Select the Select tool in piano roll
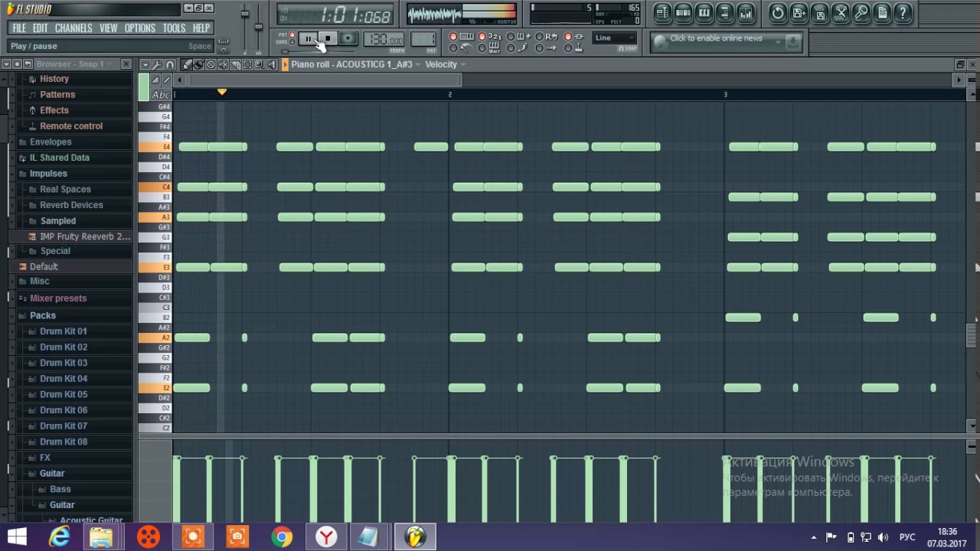Viewport: 980px width, 551px height. pyautogui.click(x=247, y=64)
